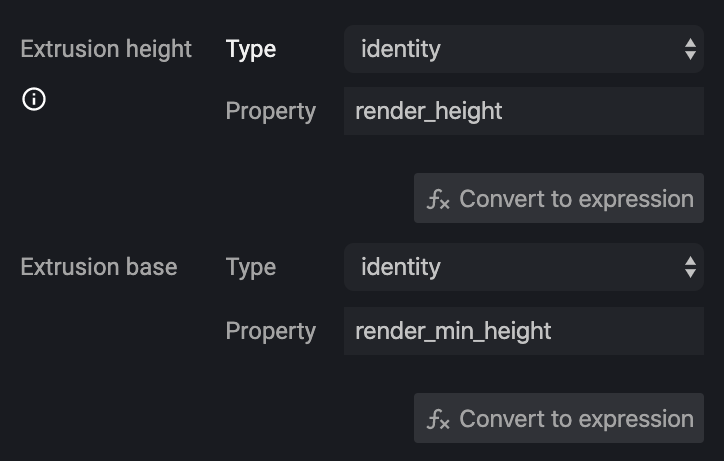Focus the render_min_height Property field
The height and width of the screenshot is (461, 724).
524,331
